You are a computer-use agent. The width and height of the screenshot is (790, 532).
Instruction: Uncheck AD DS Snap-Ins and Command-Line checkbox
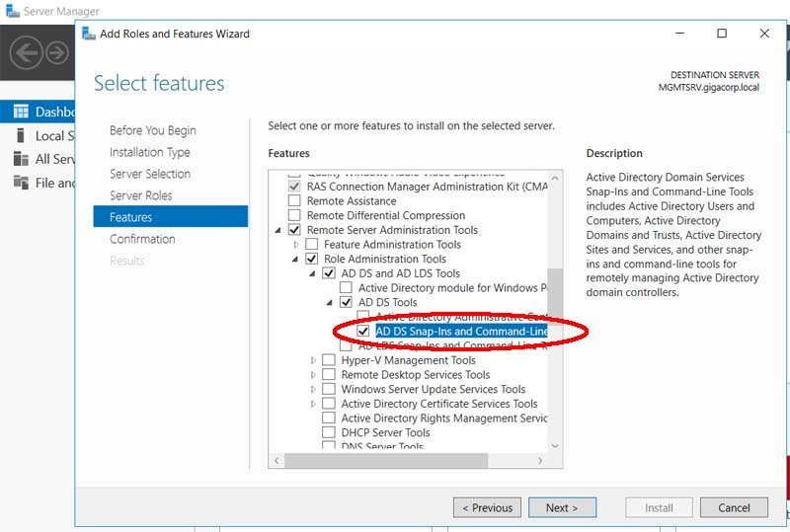(363, 331)
